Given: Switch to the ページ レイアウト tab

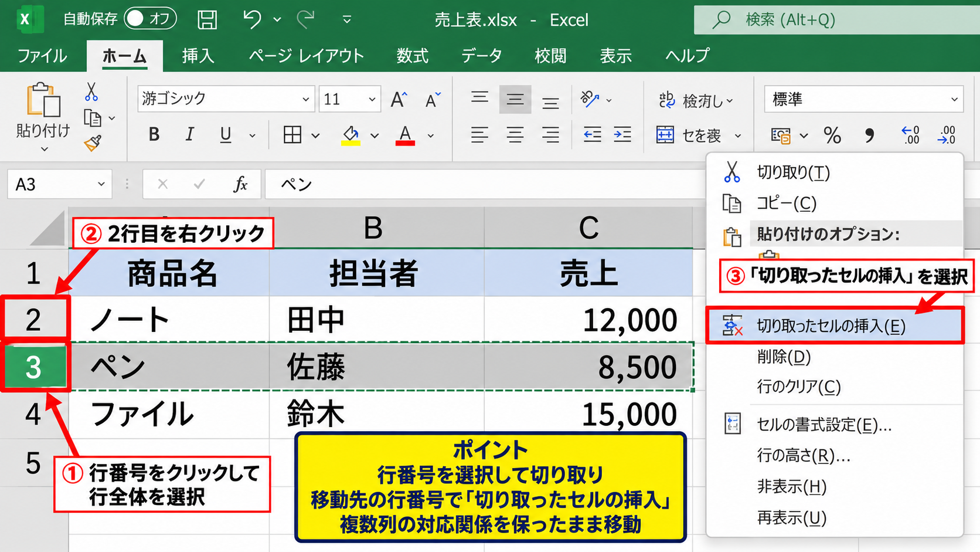Looking at the screenshot, I should click(x=307, y=56).
